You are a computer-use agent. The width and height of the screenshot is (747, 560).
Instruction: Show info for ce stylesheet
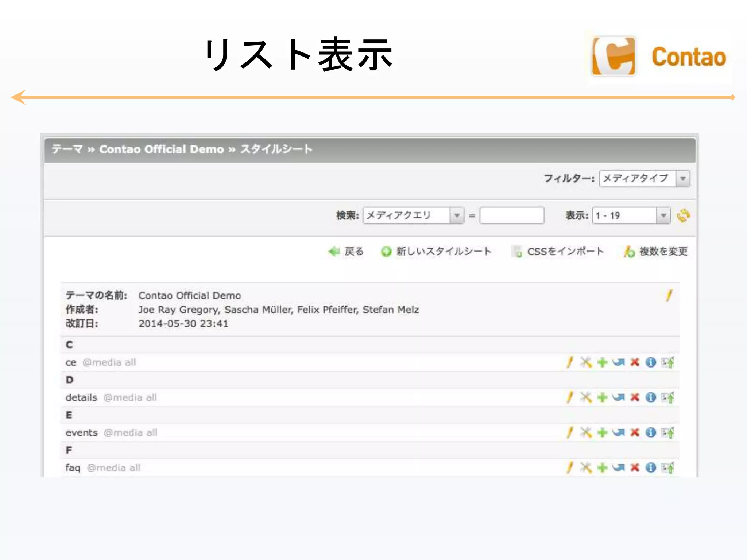(x=651, y=362)
